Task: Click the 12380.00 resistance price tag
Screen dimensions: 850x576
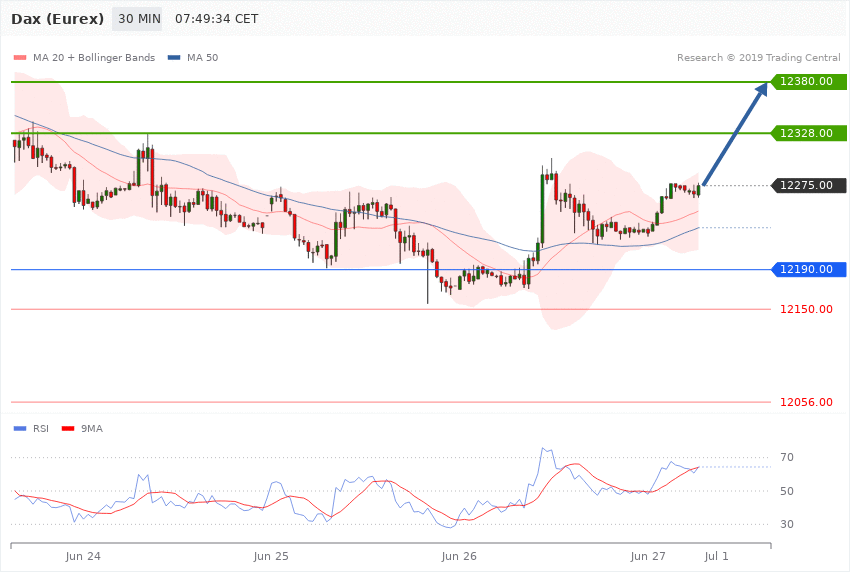Action: pos(809,82)
